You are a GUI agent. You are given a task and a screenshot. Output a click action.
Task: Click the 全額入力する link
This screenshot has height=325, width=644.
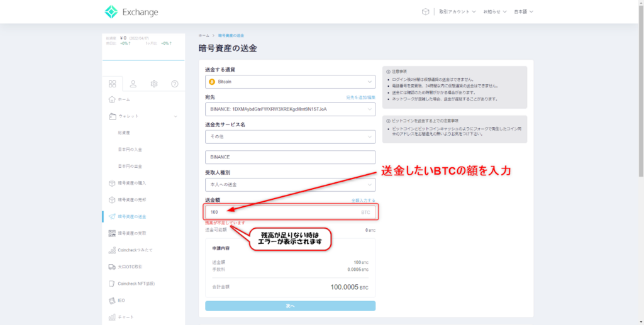click(363, 201)
